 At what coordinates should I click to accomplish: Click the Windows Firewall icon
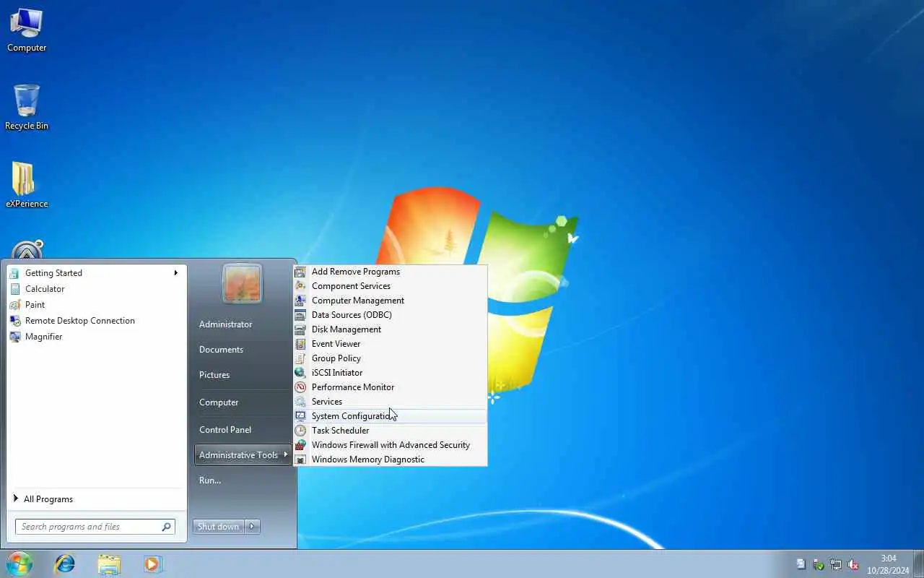pyautogui.click(x=300, y=445)
